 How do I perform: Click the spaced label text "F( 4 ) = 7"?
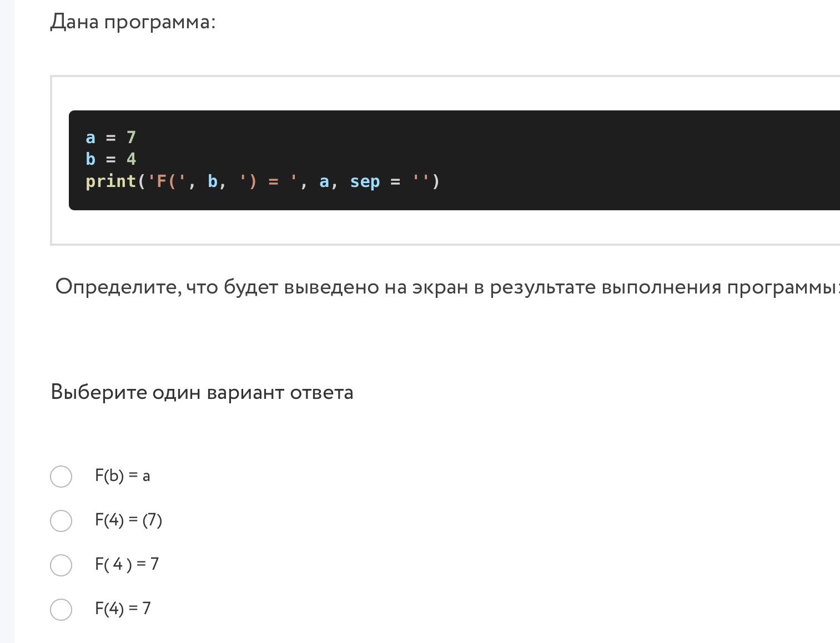127,564
